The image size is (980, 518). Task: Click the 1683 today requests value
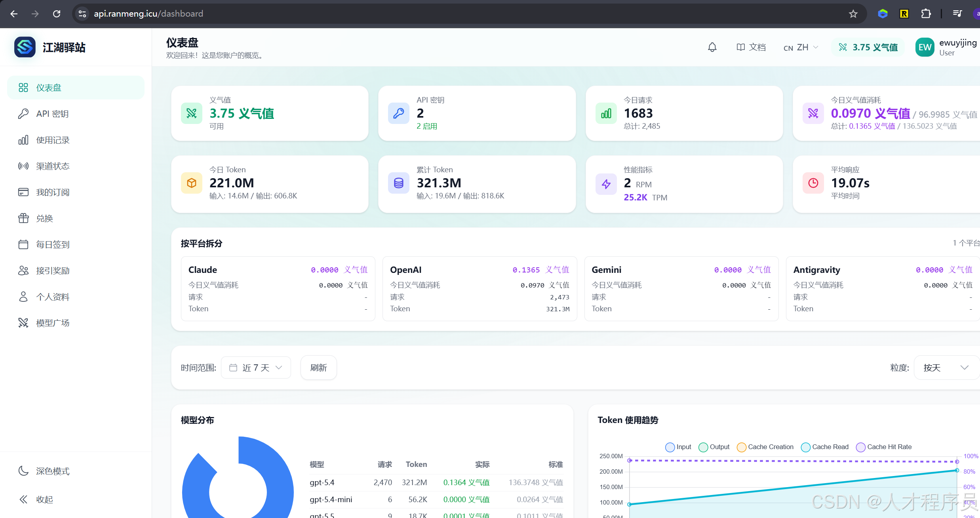click(638, 113)
